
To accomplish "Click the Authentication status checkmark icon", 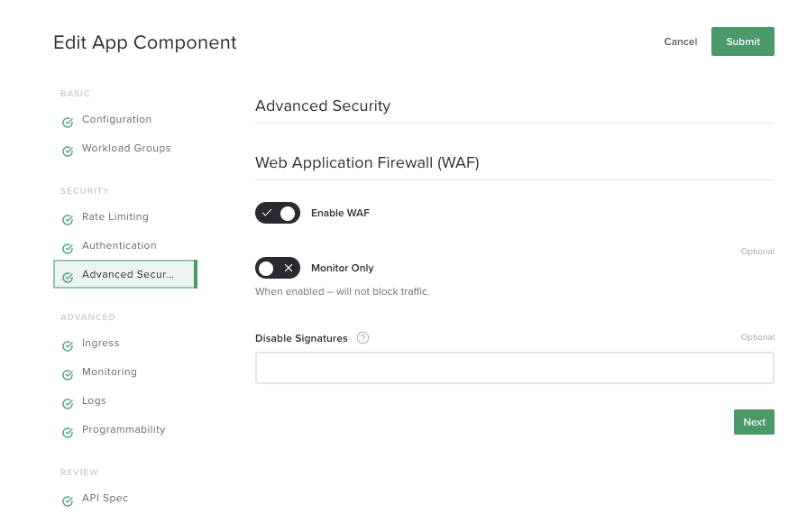I will pos(68,249).
